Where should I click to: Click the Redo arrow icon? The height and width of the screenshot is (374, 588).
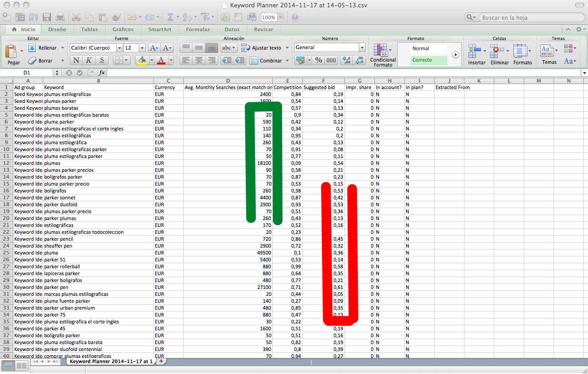(x=149, y=17)
